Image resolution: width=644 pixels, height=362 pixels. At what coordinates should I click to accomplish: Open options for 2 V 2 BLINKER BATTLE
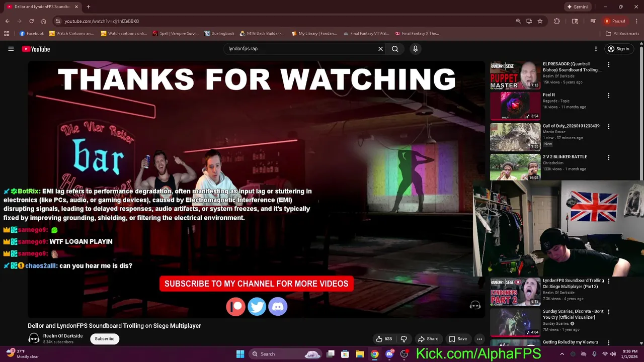(x=608, y=157)
